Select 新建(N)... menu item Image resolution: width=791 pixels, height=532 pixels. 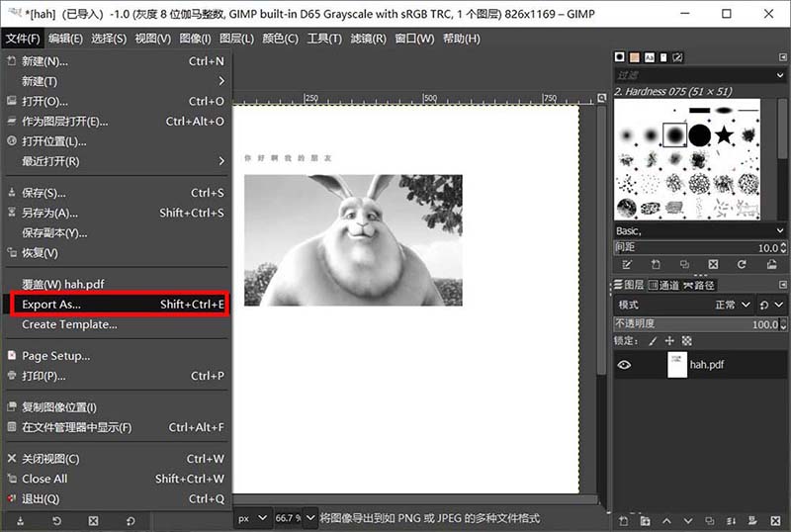(x=116, y=61)
